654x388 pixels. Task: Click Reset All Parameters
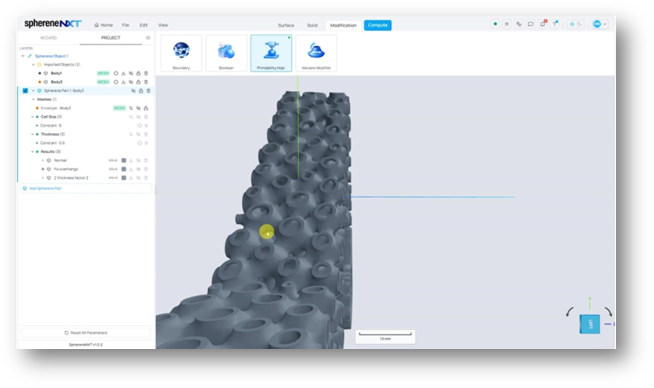[x=86, y=333]
